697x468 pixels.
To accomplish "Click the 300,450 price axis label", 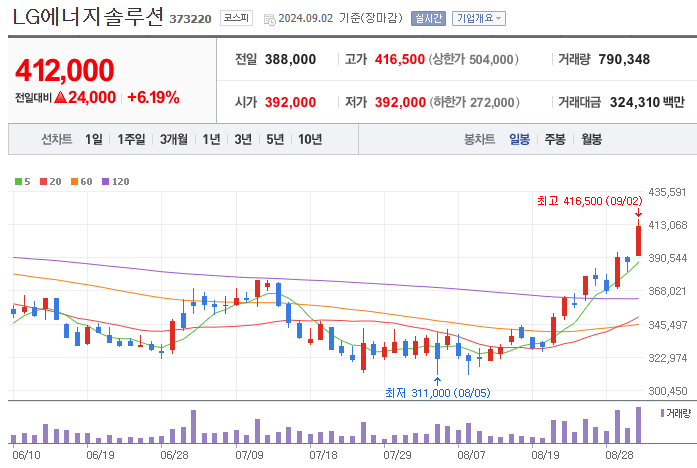I will point(668,391).
